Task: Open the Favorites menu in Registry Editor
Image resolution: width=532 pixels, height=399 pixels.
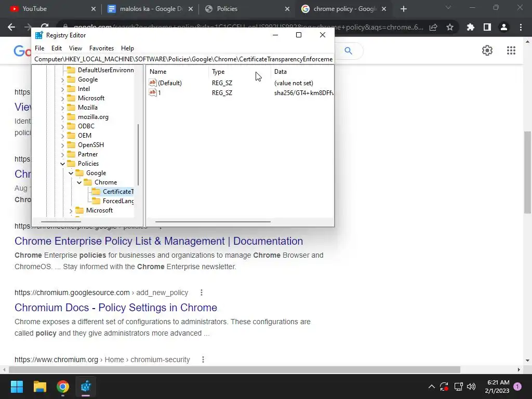Action: 101,48
